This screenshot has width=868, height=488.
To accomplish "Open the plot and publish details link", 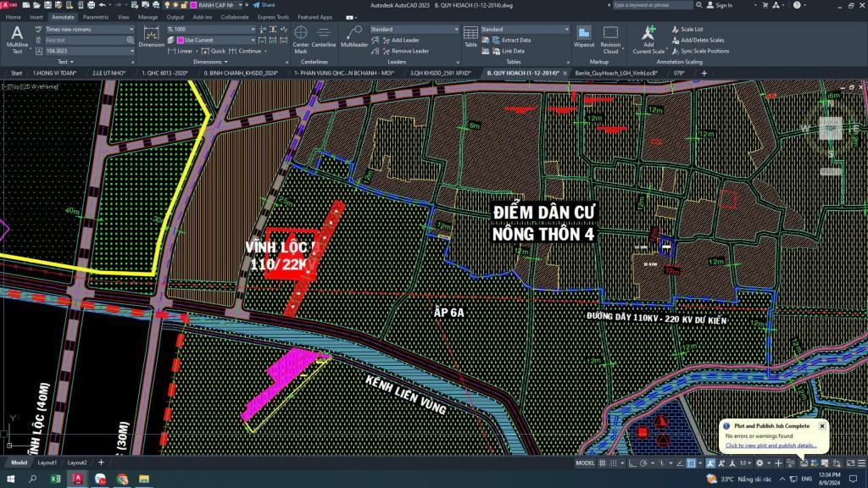I will click(771, 445).
